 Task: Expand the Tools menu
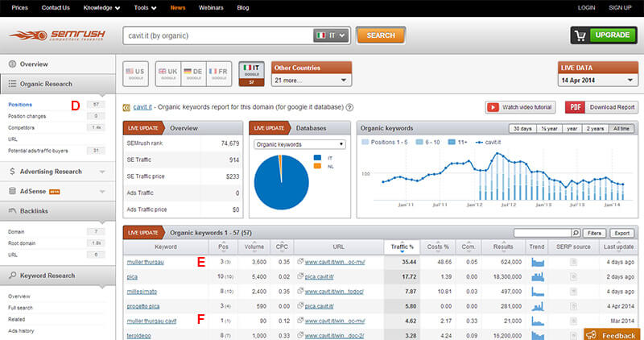click(x=145, y=8)
